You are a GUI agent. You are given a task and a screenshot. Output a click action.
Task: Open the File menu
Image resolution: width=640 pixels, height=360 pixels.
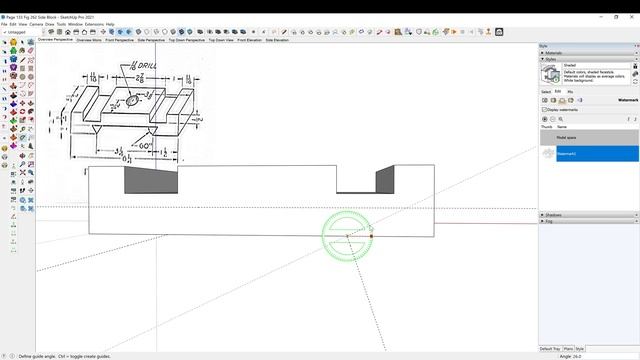click(4, 24)
